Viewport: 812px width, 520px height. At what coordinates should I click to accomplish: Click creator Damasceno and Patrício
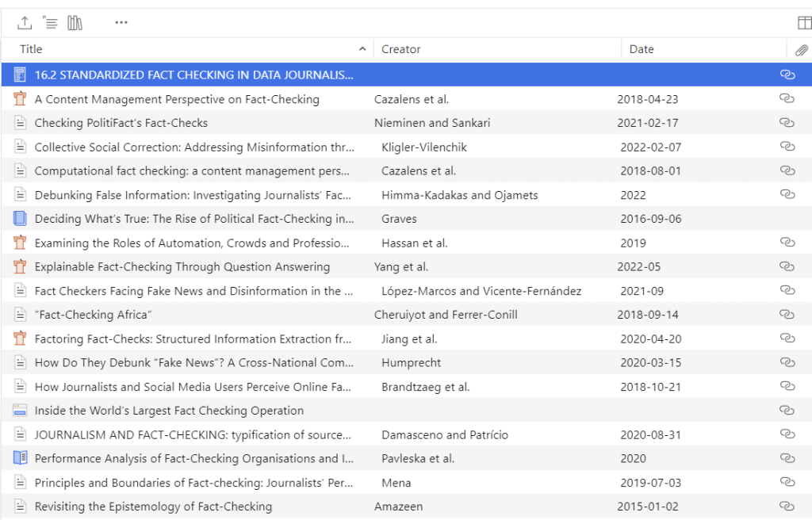pyautogui.click(x=445, y=434)
